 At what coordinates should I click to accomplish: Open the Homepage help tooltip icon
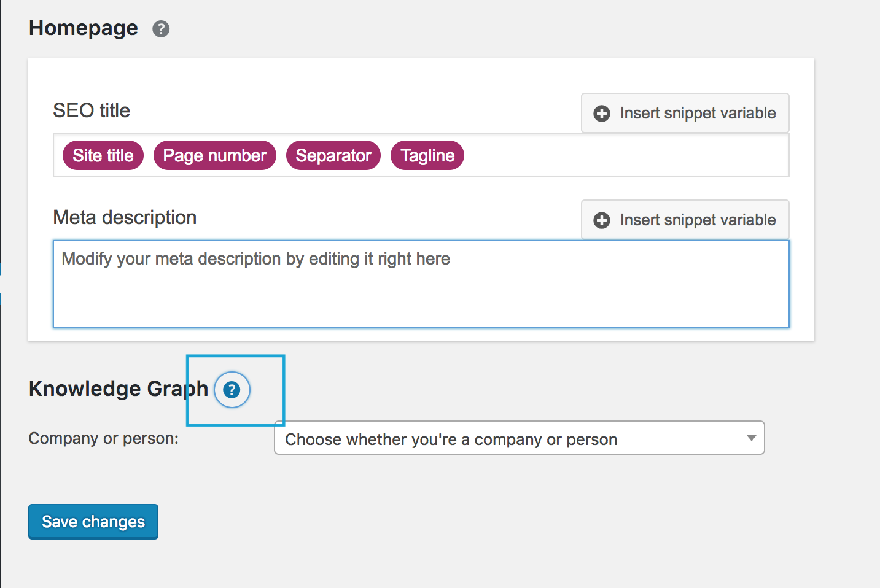pyautogui.click(x=160, y=29)
